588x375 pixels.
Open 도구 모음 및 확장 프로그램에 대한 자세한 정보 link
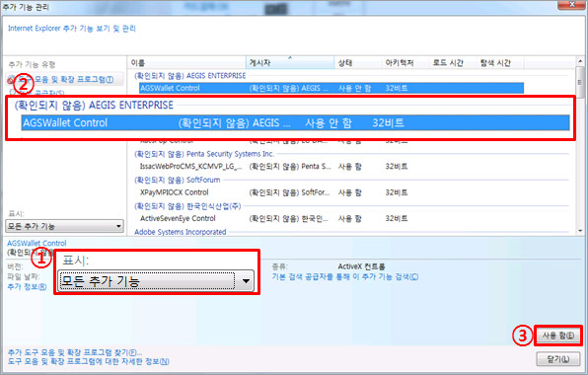click(89, 361)
